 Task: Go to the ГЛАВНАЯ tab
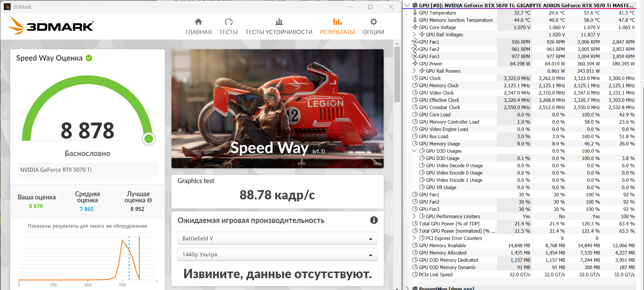pyautogui.click(x=198, y=26)
